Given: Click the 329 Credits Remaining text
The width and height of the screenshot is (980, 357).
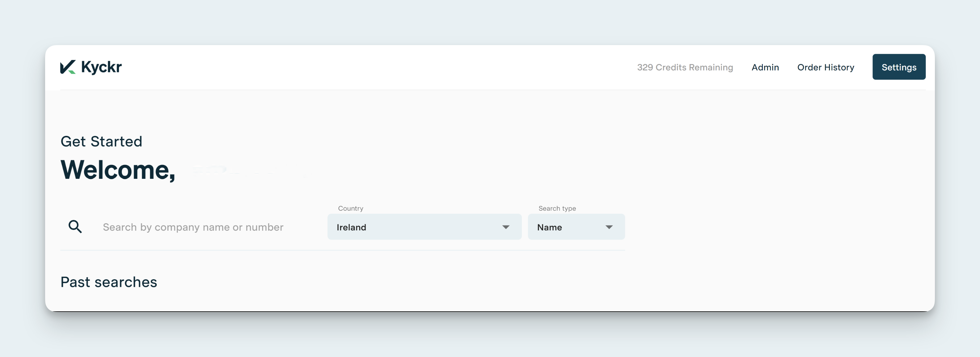Looking at the screenshot, I should pos(684,67).
